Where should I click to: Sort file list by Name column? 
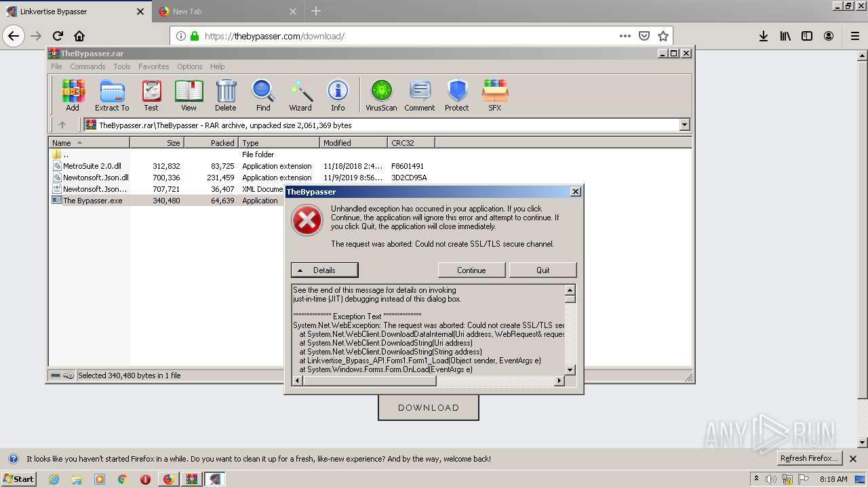pyautogui.click(x=89, y=143)
